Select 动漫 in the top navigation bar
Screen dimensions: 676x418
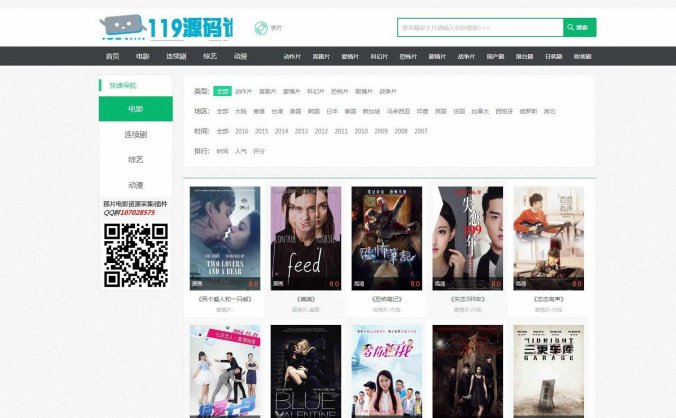point(240,56)
